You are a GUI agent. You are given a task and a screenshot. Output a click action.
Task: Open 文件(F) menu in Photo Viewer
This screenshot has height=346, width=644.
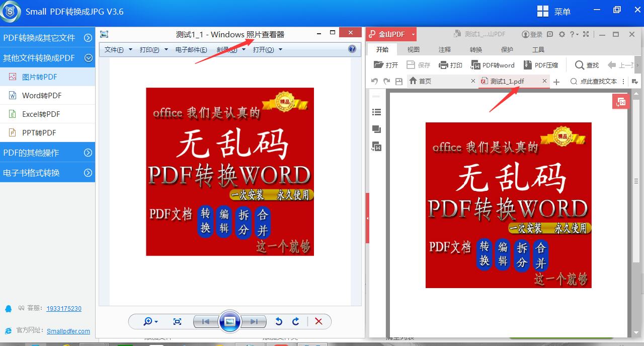118,49
